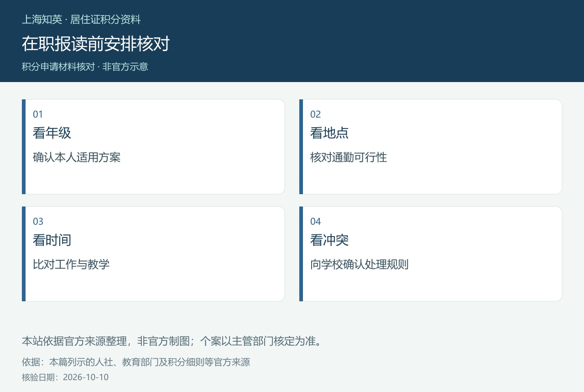Click the header text 上海知英 · 居住证积分资料
The height and width of the screenshot is (392, 584).
(x=81, y=20)
